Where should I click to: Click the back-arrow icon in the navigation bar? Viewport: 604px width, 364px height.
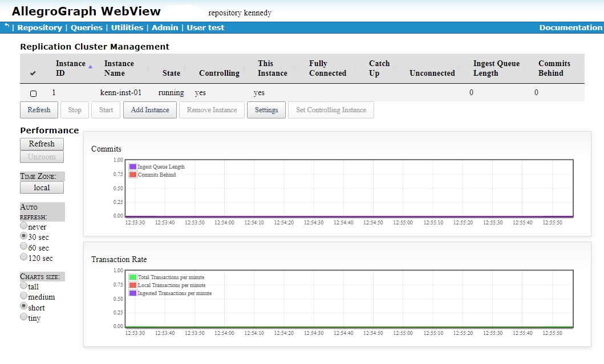pyautogui.click(x=6, y=25)
